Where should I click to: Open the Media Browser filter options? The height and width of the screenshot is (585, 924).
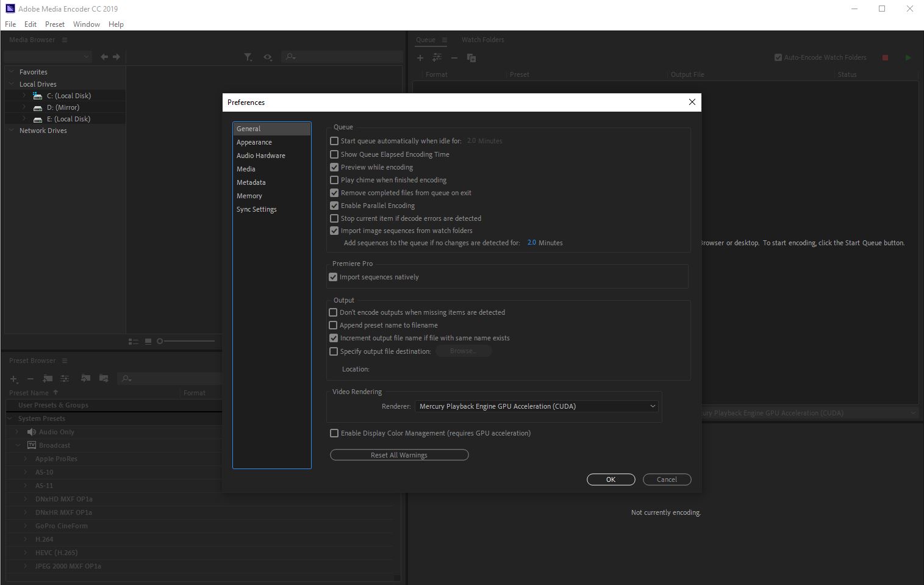coord(248,57)
